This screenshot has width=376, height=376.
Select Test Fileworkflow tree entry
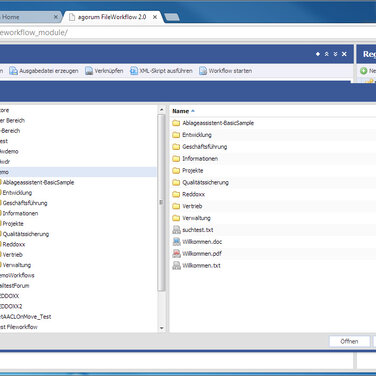click(x=19, y=327)
